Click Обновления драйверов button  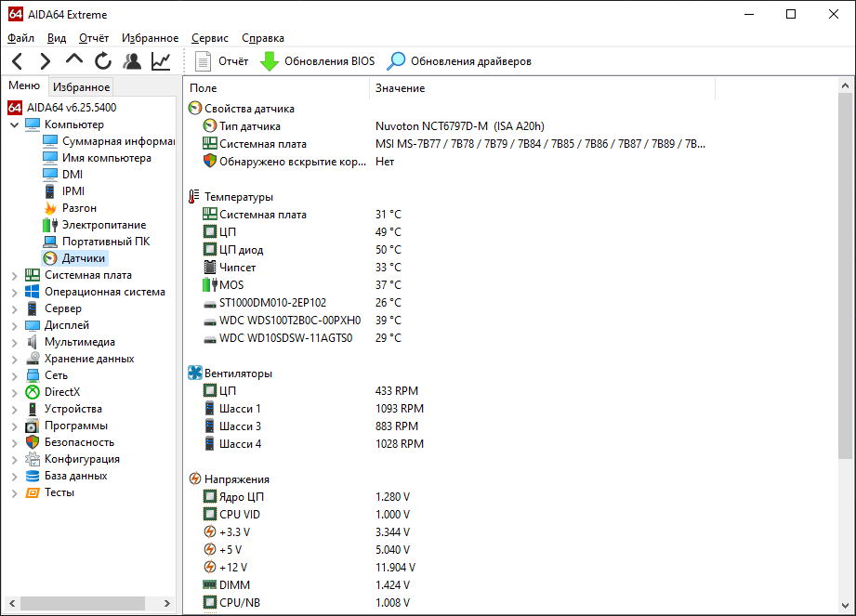[458, 61]
